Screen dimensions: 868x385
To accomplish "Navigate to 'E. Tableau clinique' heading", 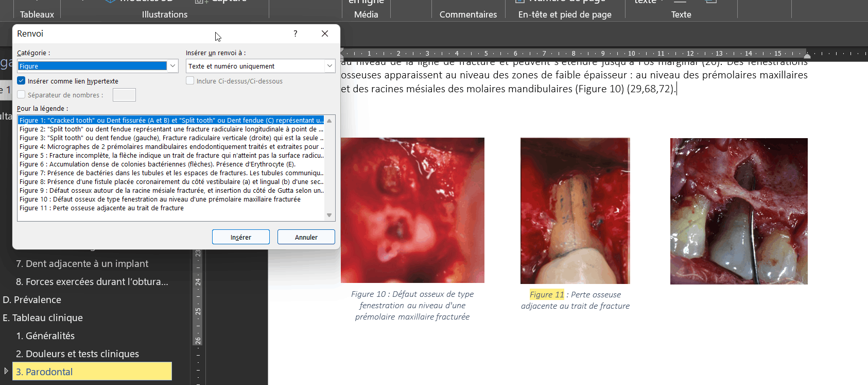I will pos(43,317).
